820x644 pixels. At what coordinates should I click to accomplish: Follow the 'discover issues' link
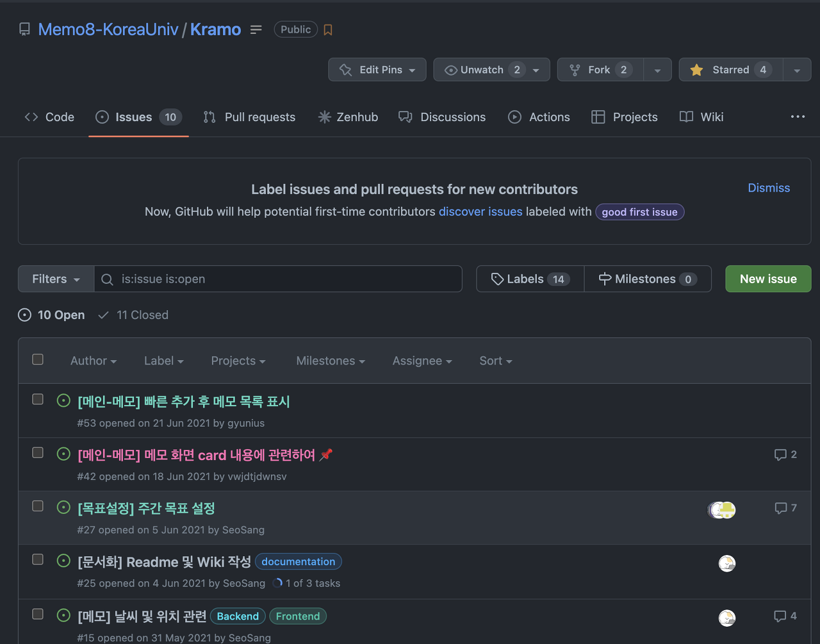click(480, 211)
